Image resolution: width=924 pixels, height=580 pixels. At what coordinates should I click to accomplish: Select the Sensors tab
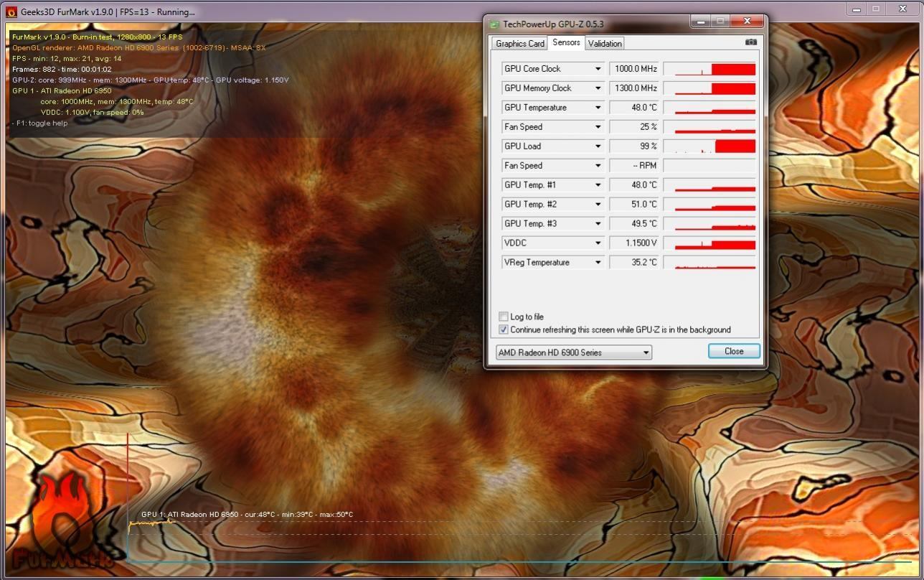[x=566, y=43]
